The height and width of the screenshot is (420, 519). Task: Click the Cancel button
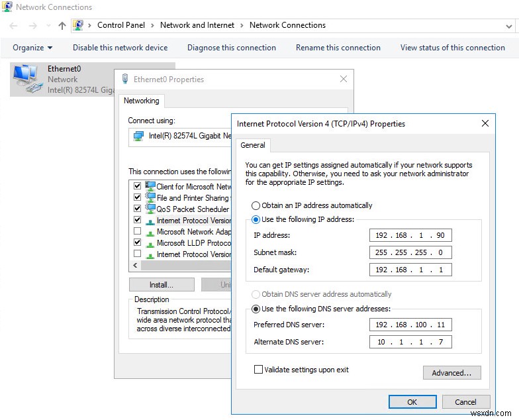[x=466, y=402]
